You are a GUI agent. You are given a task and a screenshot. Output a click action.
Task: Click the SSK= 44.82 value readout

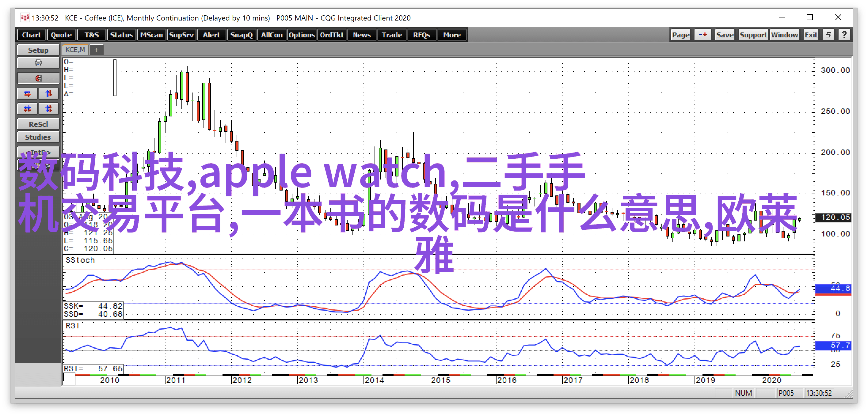tap(93, 306)
